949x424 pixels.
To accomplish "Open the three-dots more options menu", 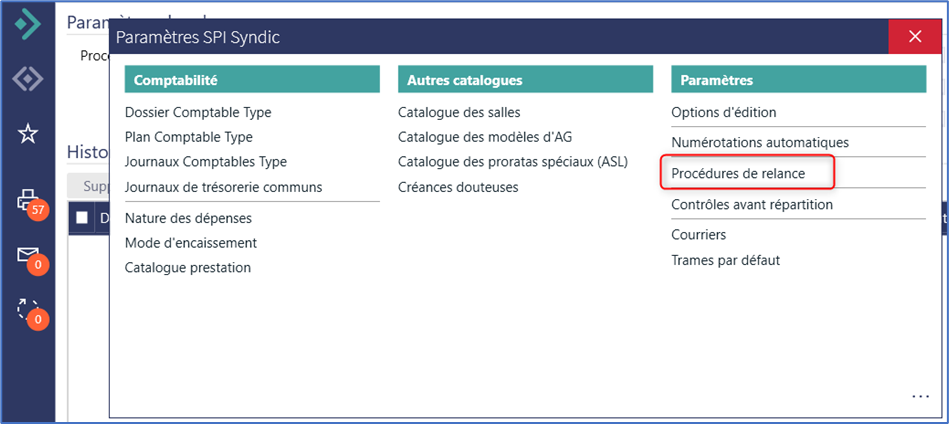I will [x=920, y=396].
